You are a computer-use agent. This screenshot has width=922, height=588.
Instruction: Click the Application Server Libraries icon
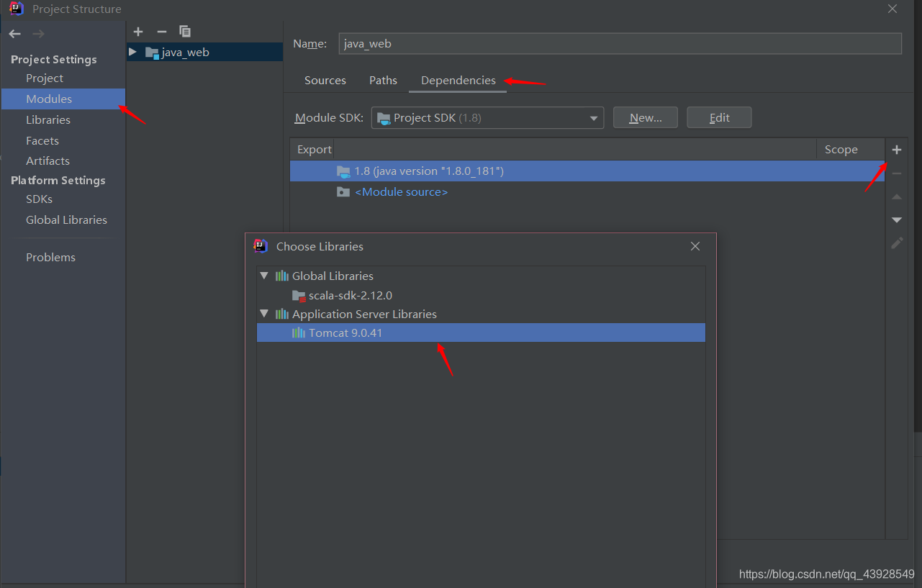coord(282,314)
